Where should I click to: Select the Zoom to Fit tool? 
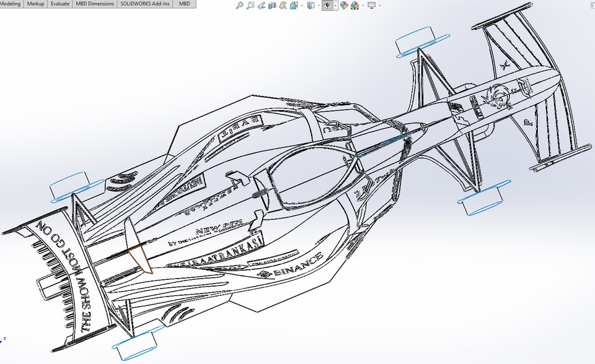[x=239, y=5]
